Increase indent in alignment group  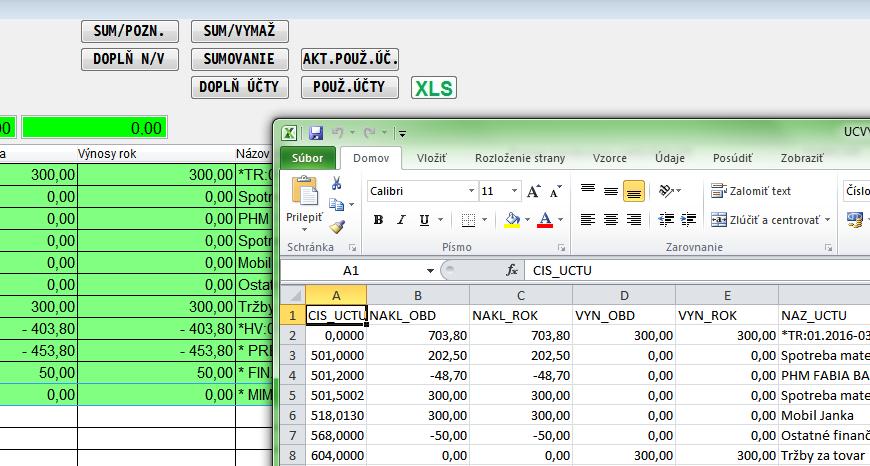tap(688, 220)
